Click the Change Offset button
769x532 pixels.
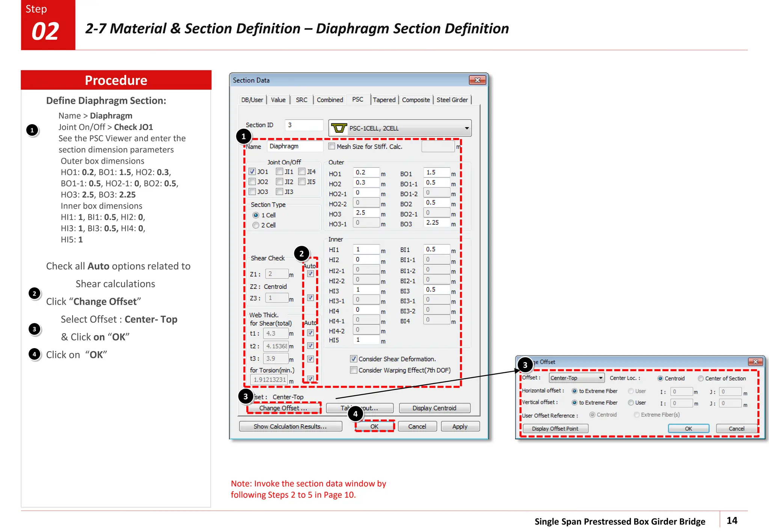click(283, 408)
